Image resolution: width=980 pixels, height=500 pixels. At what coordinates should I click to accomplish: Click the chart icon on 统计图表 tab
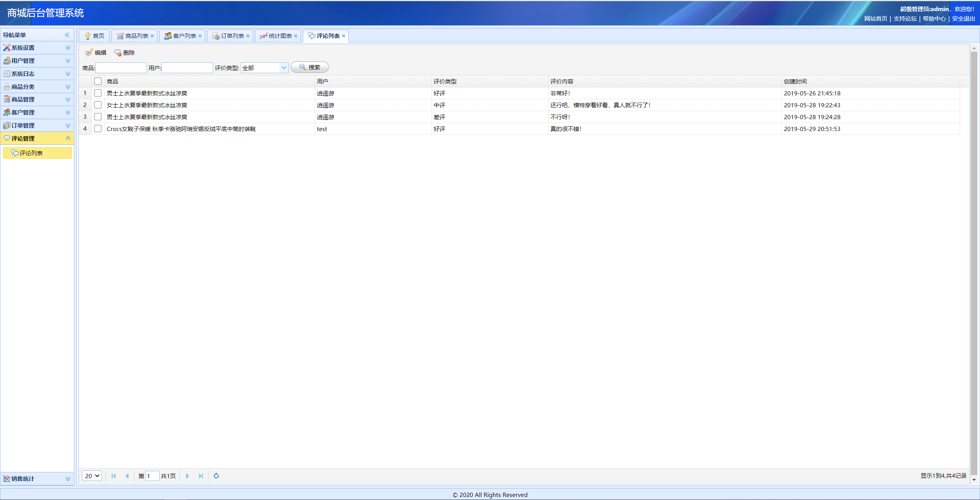[263, 36]
